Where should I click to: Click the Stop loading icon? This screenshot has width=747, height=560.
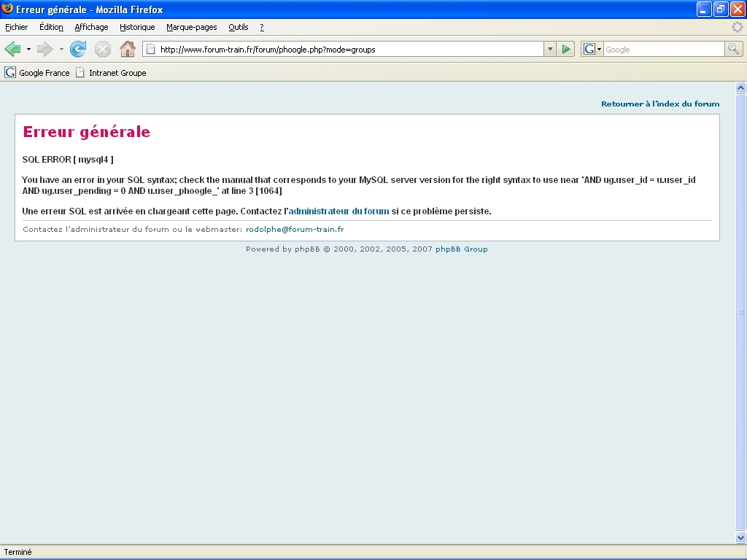coord(102,49)
